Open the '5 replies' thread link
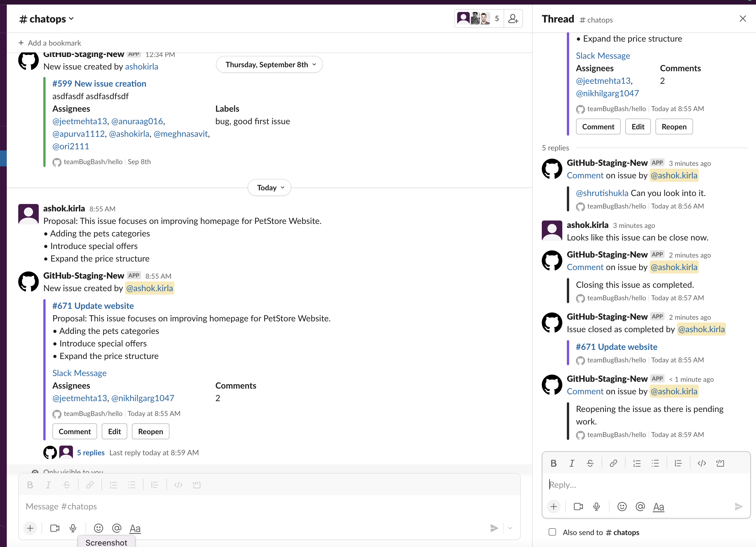This screenshot has width=756, height=547. pos(91,452)
